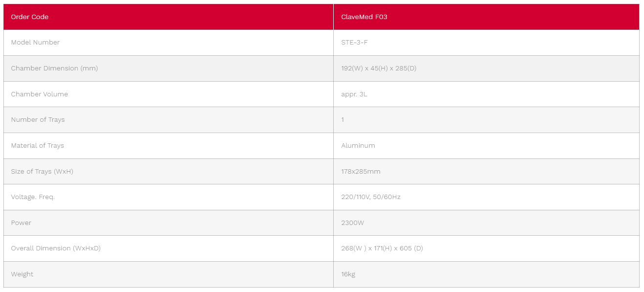The height and width of the screenshot is (292, 644).
Task: Select the Aluminum value cell
Action: 486,146
